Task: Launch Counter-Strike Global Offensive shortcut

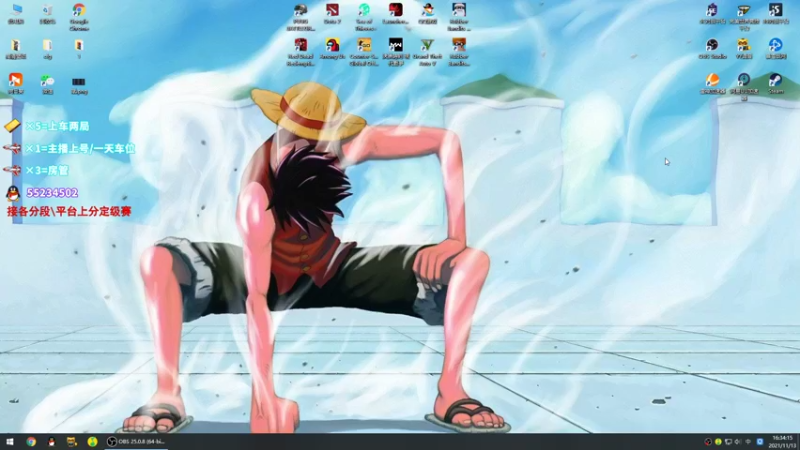Action: (364, 52)
